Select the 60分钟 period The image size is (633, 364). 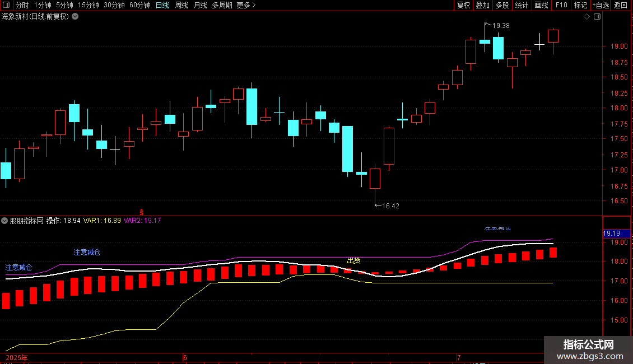point(139,5)
